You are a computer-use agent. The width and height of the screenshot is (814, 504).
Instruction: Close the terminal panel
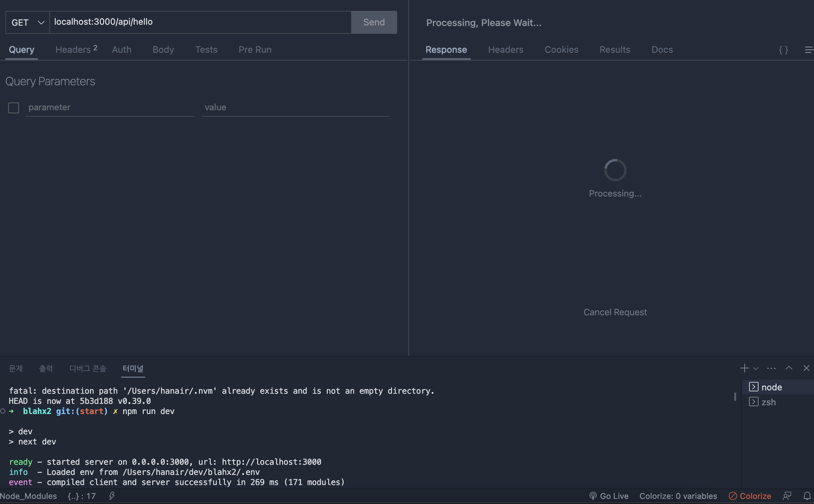point(807,368)
